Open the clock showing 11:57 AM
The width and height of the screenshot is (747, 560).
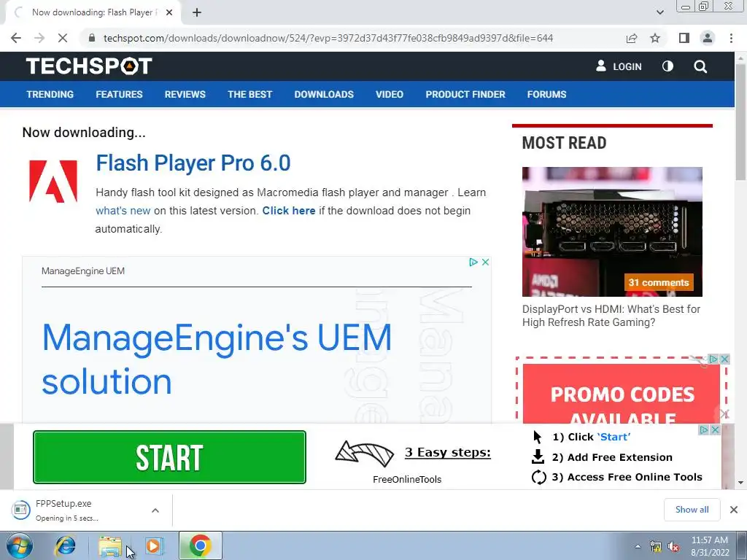pyautogui.click(x=710, y=546)
